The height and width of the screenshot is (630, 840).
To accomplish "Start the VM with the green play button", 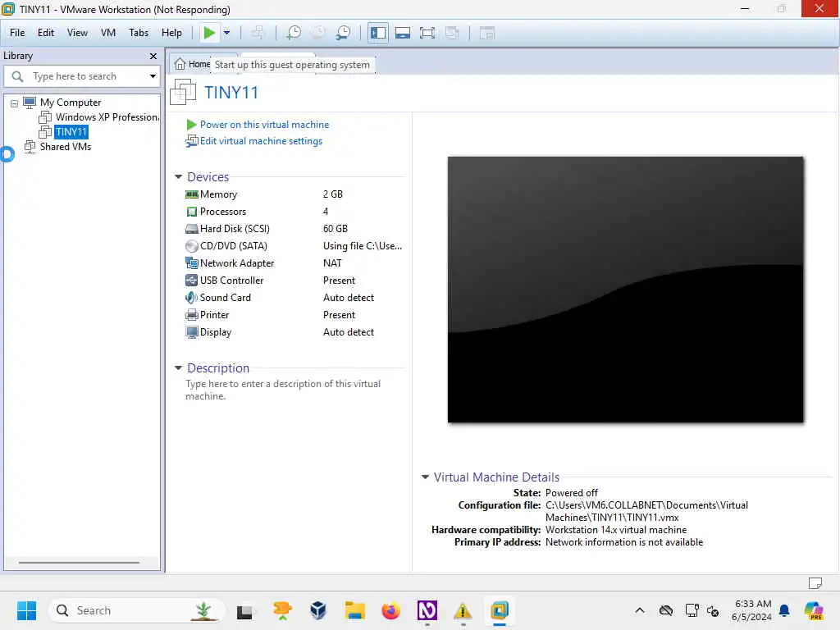I will [209, 33].
